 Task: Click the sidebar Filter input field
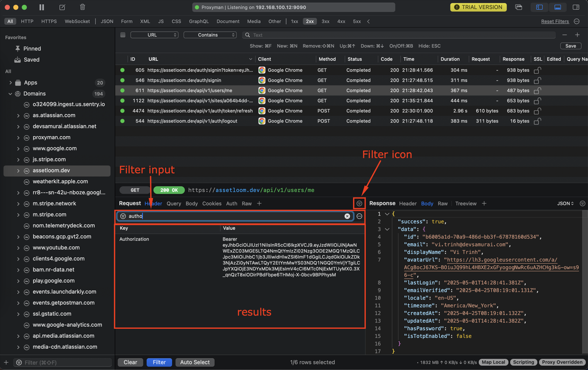(63, 362)
